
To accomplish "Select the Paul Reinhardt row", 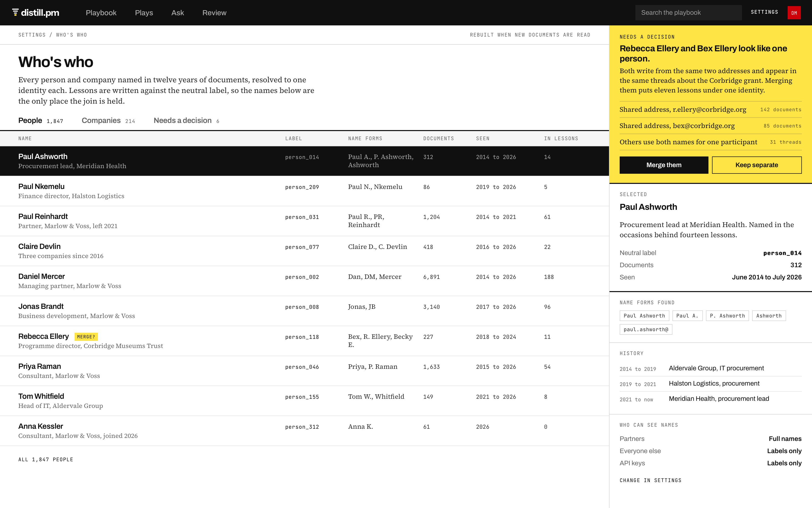I will click(x=304, y=221).
